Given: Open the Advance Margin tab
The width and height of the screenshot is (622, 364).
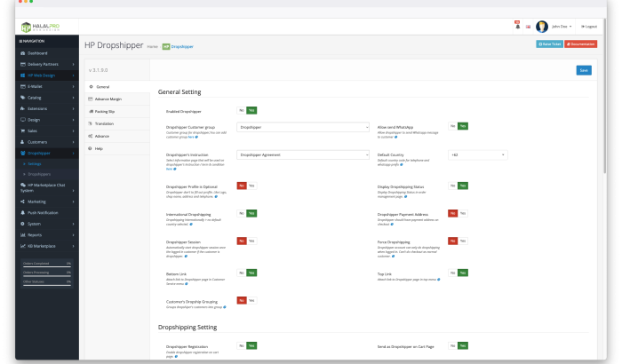Looking at the screenshot, I should point(117,99).
